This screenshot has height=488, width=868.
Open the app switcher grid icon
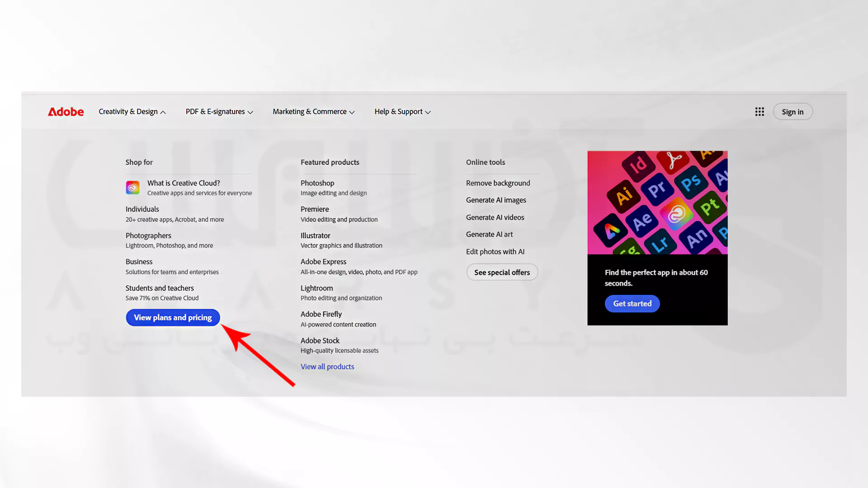click(x=759, y=112)
